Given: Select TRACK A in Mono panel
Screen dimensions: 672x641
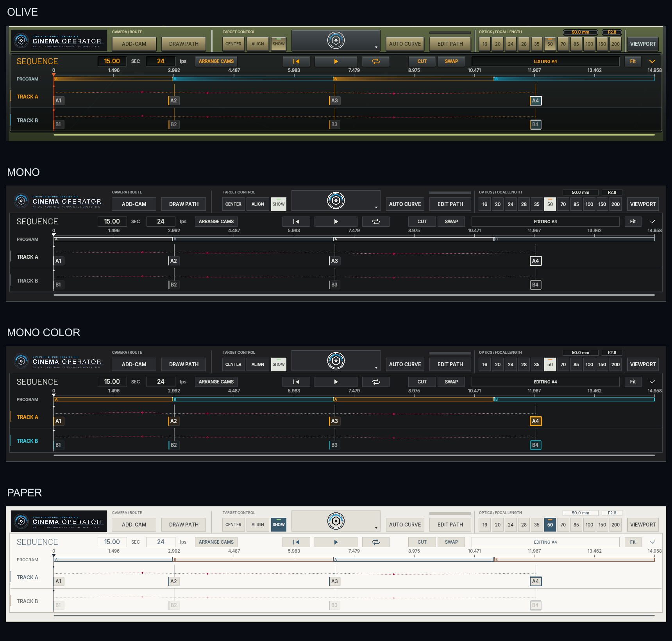Looking at the screenshot, I should (27, 257).
